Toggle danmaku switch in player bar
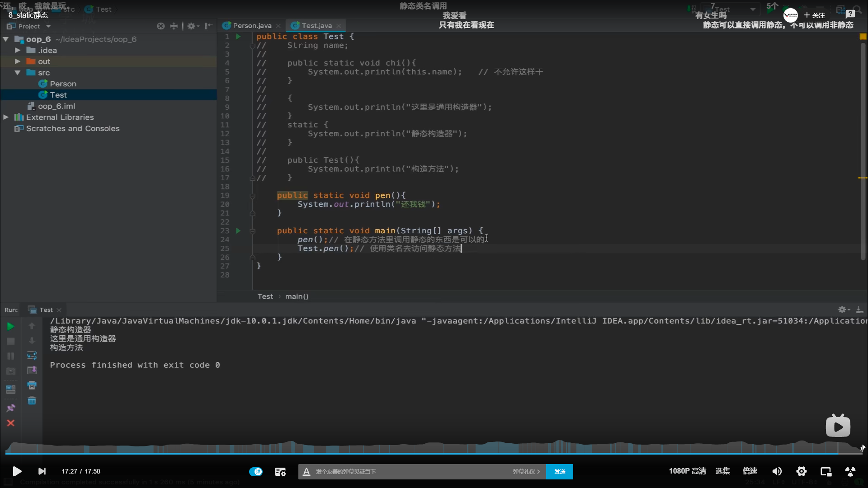 click(x=256, y=471)
